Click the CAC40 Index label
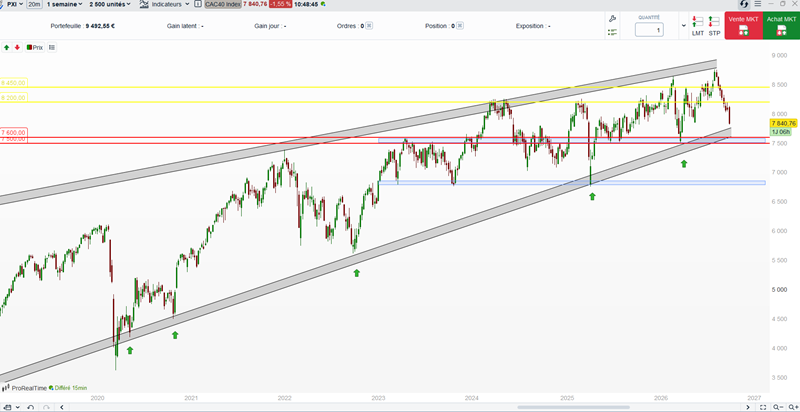Image resolution: width=800 pixels, height=412 pixels. (x=222, y=4)
